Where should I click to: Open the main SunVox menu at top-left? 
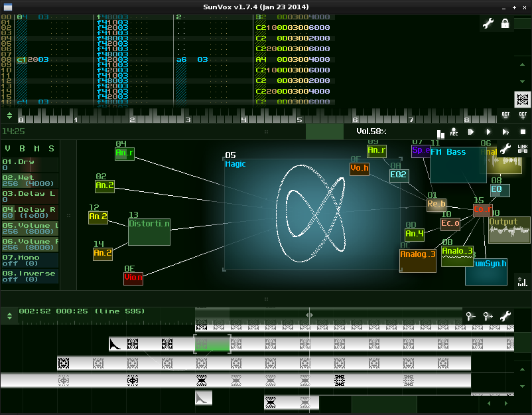pyautogui.click(x=8, y=7)
